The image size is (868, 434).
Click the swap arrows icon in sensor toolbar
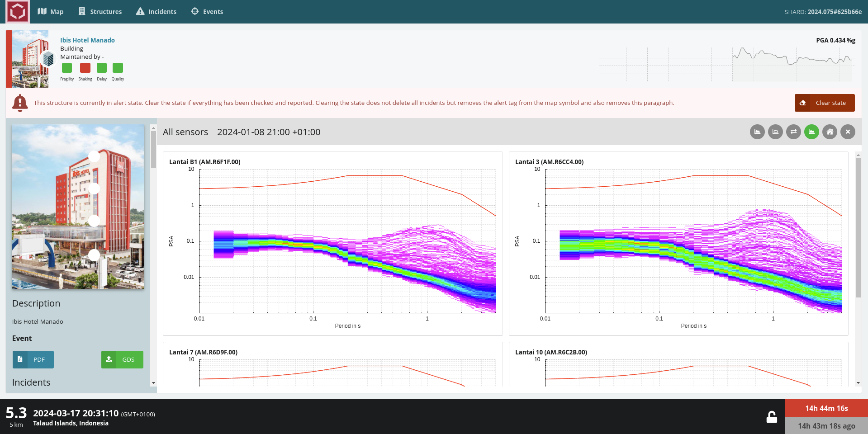[x=793, y=132]
